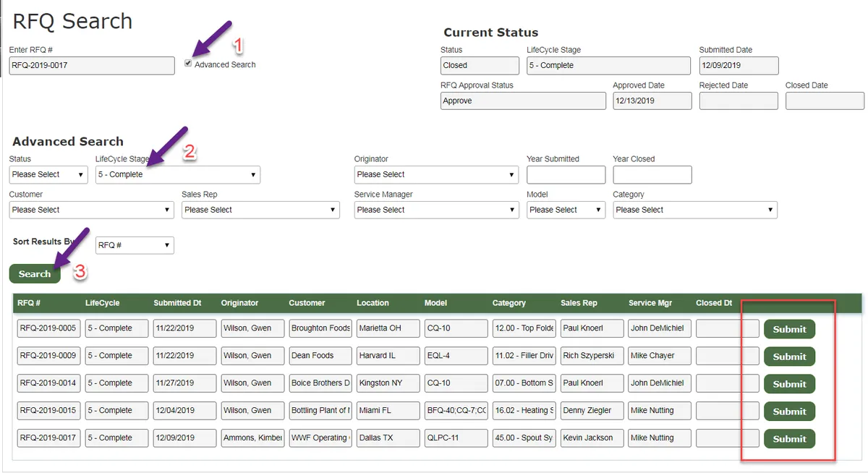Submit the RFQ-2019-0005 row
868x473 pixels.
pos(789,329)
